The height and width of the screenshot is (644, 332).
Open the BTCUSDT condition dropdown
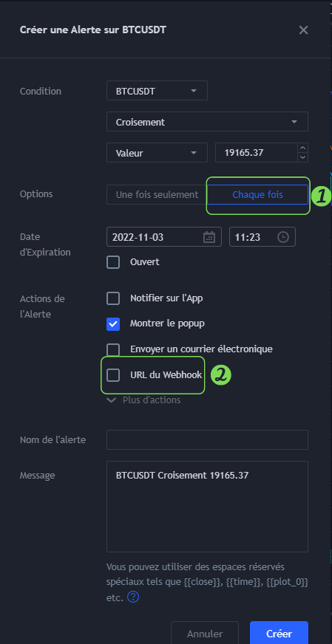[x=157, y=91]
